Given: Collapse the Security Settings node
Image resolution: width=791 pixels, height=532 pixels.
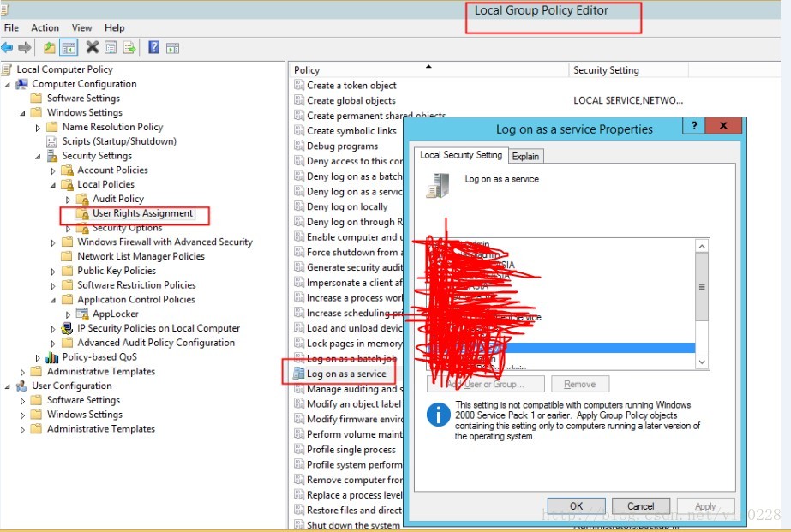Looking at the screenshot, I should 38,157.
